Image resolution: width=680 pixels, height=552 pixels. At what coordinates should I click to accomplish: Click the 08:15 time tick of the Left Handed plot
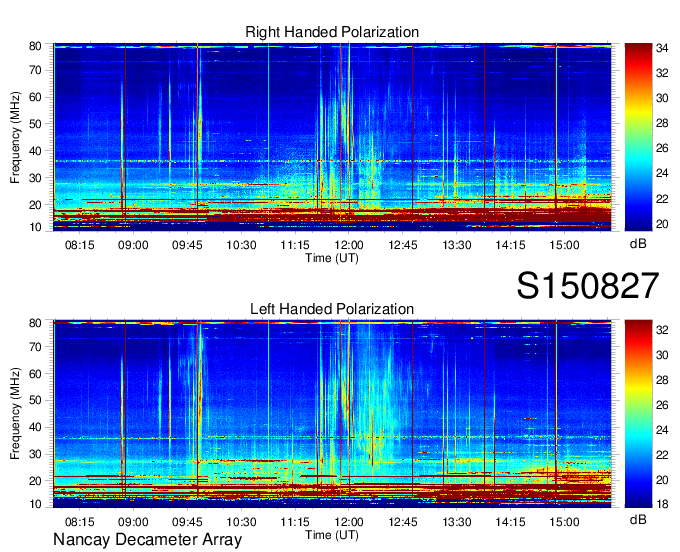tap(79, 522)
